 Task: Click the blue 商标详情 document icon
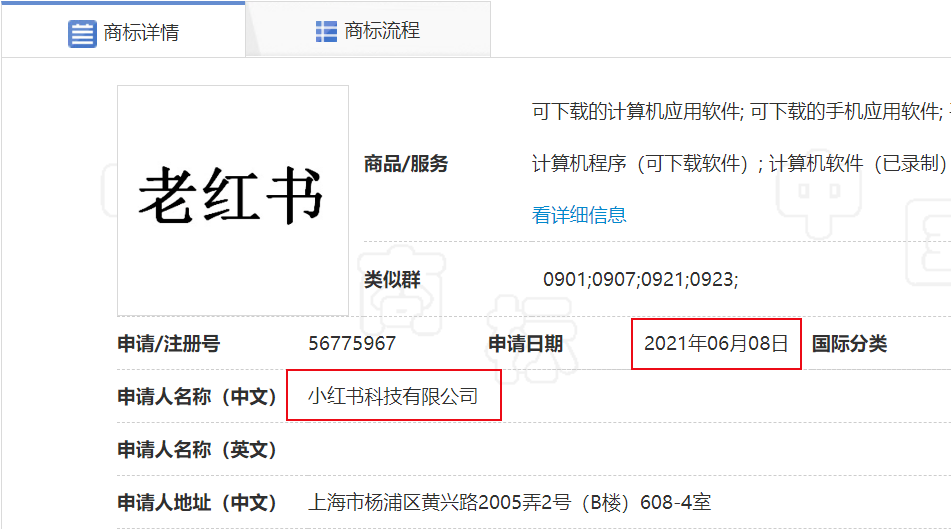click(82, 33)
